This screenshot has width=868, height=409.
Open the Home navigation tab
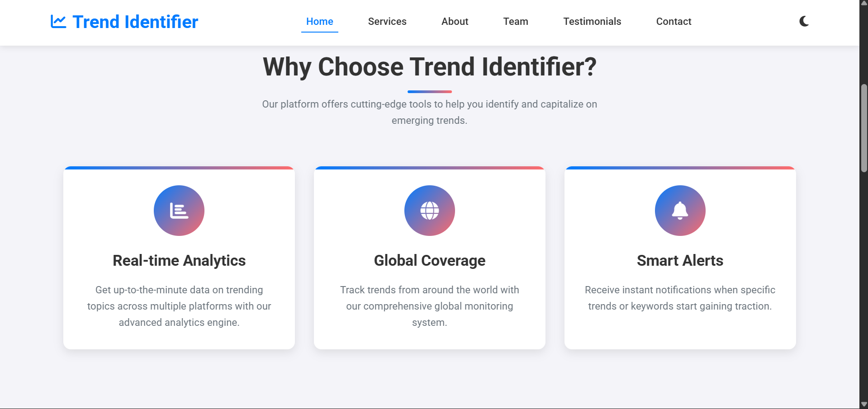pyautogui.click(x=319, y=22)
